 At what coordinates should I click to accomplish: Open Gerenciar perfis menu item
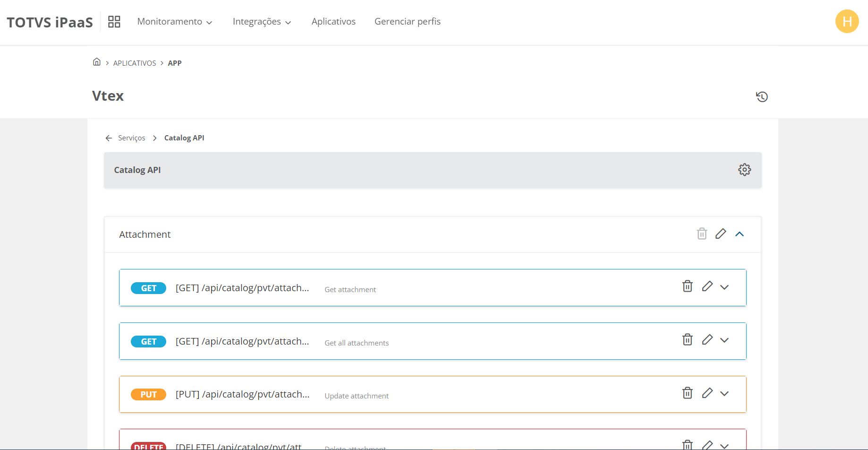coord(407,22)
